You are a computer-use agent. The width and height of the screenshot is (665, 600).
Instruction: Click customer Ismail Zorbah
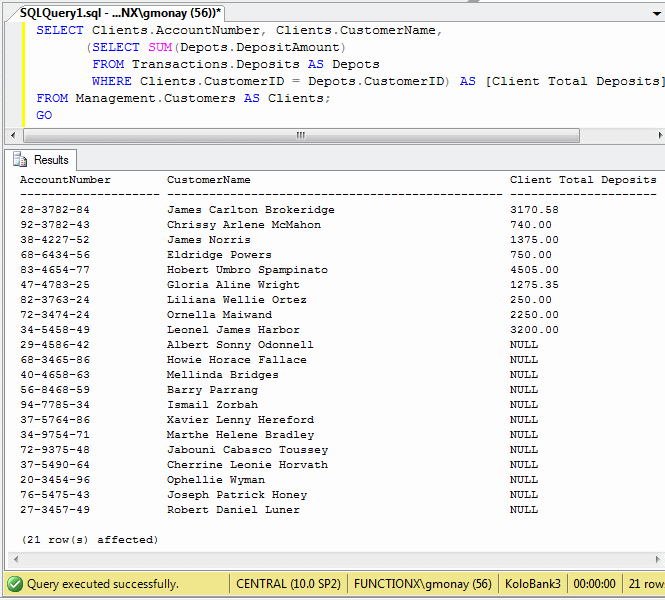coord(212,405)
